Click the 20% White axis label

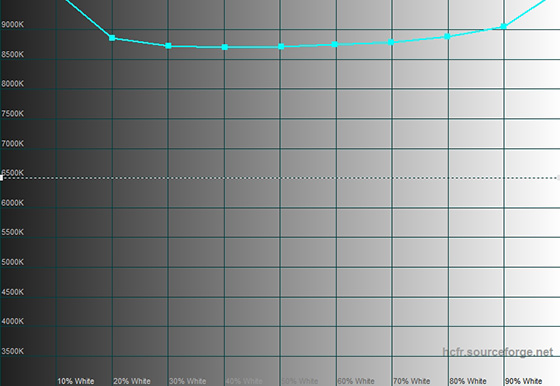click(x=132, y=381)
